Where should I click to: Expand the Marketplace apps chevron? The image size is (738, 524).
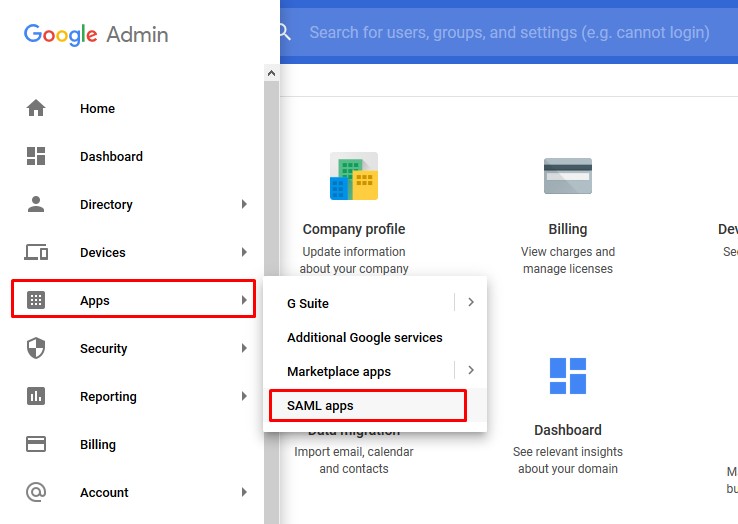pos(471,370)
